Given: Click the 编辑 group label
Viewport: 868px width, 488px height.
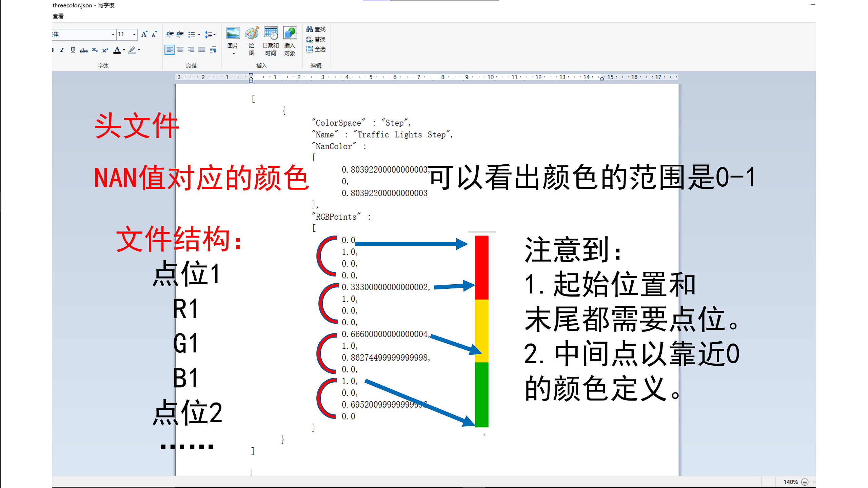Looking at the screenshot, I should [316, 66].
